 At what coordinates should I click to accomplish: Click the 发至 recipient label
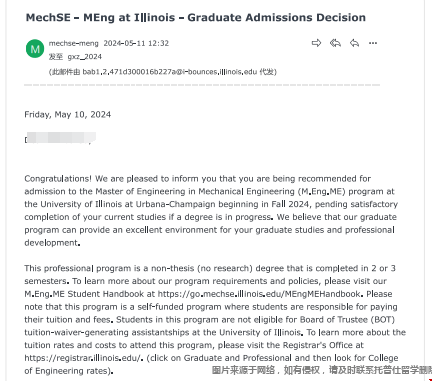pyautogui.click(x=56, y=57)
